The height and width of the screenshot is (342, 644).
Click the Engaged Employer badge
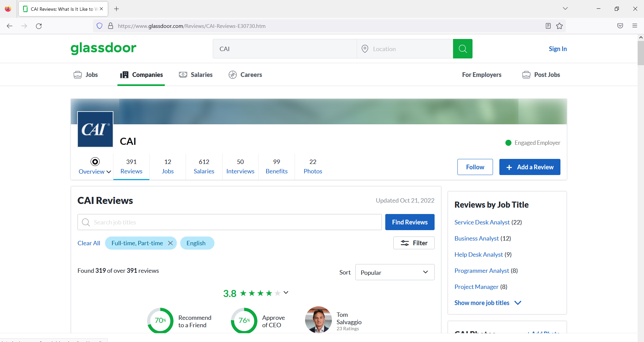[533, 143]
